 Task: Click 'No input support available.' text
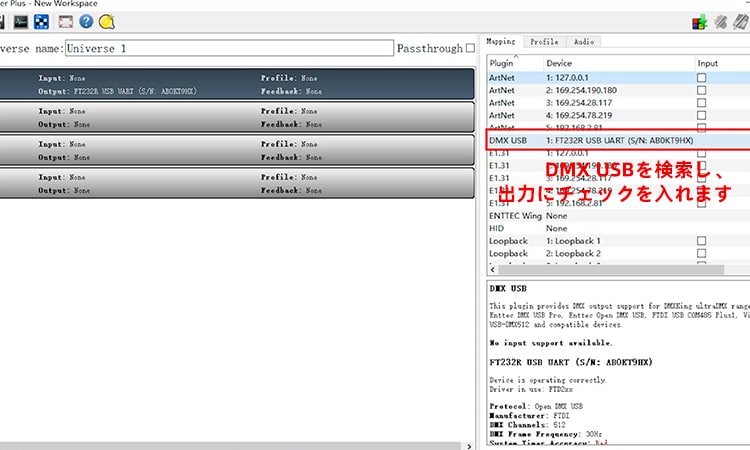(x=551, y=343)
